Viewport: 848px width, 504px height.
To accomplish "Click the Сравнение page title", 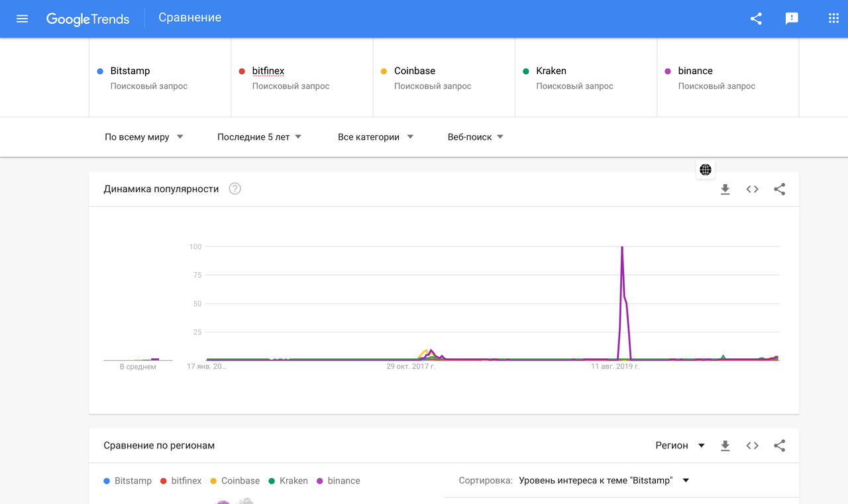I will (190, 18).
